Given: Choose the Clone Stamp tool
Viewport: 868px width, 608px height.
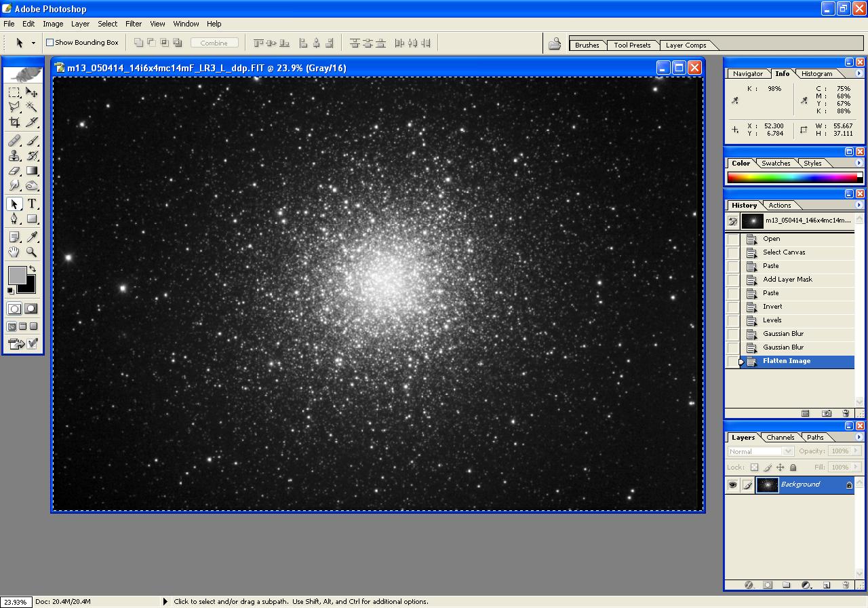Looking at the screenshot, I should [14, 155].
